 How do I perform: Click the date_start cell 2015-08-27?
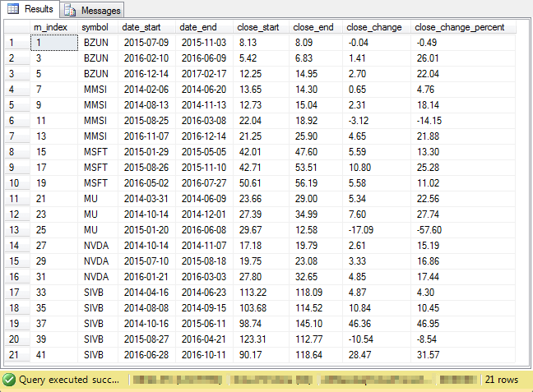(147, 339)
